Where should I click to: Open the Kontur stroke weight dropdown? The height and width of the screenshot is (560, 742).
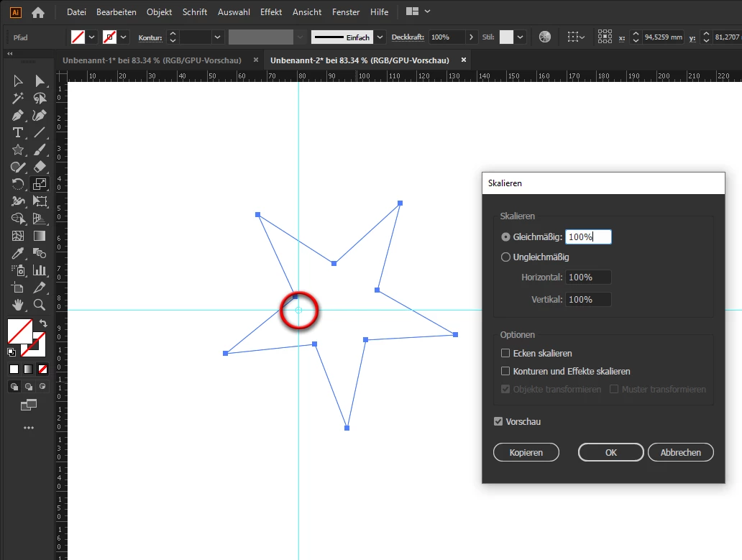[217, 37]
